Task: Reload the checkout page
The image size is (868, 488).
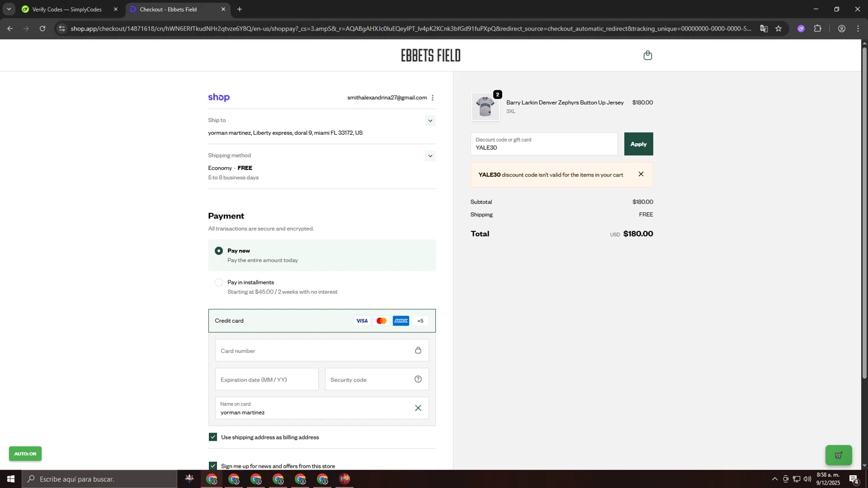Action: [42, 28]
